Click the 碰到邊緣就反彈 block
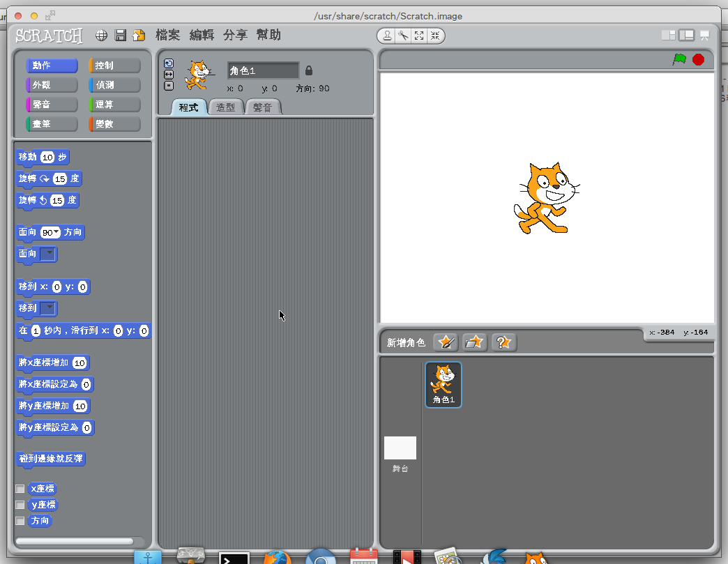Screen dimensions: 728x564 tap(51, 459)
